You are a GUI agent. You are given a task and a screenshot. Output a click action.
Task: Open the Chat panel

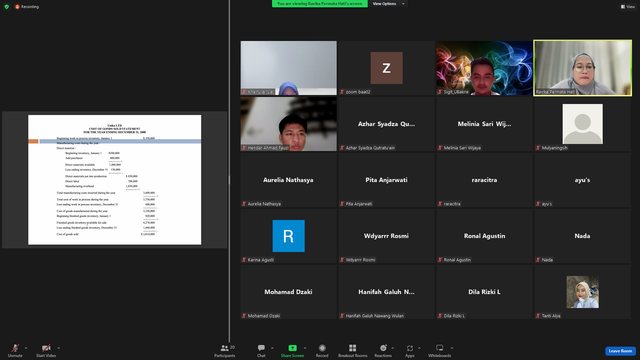pos(261,351)
